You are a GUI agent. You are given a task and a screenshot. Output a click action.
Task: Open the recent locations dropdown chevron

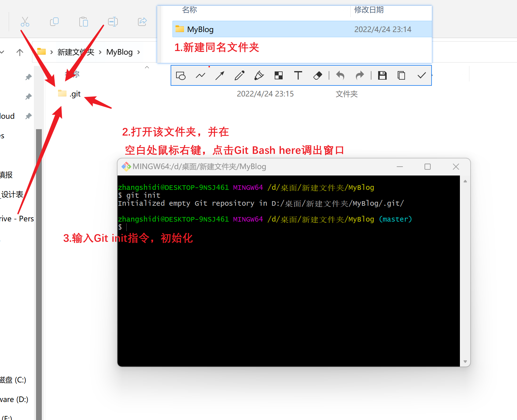2,52
